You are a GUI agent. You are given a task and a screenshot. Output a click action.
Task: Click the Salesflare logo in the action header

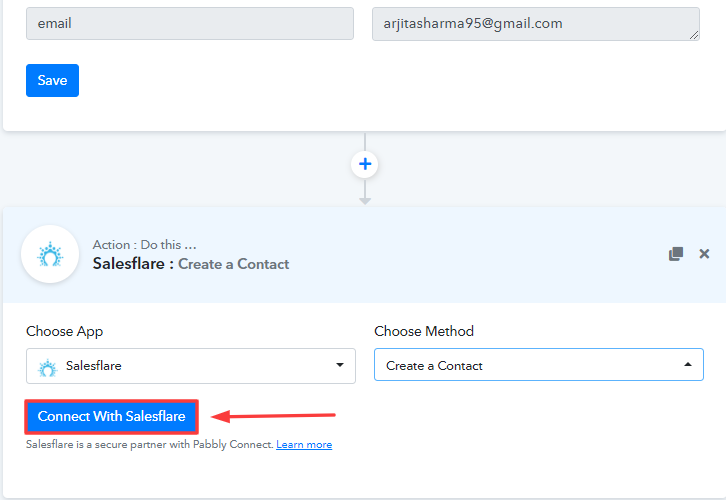(50, 254)
